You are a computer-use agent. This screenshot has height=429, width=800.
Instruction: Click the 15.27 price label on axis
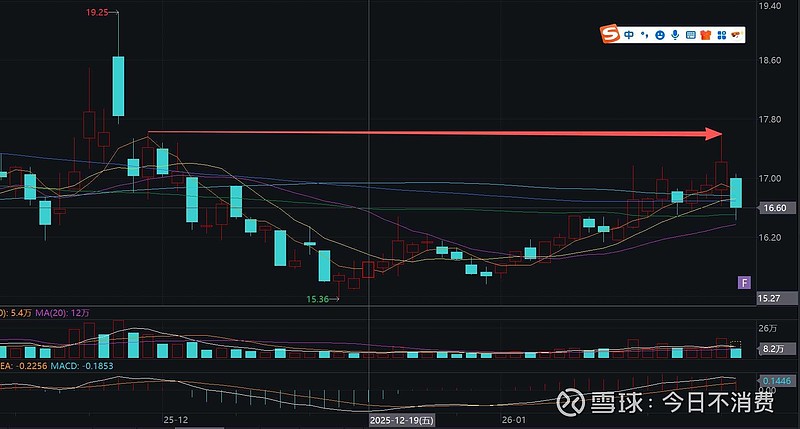coord(777,298)
